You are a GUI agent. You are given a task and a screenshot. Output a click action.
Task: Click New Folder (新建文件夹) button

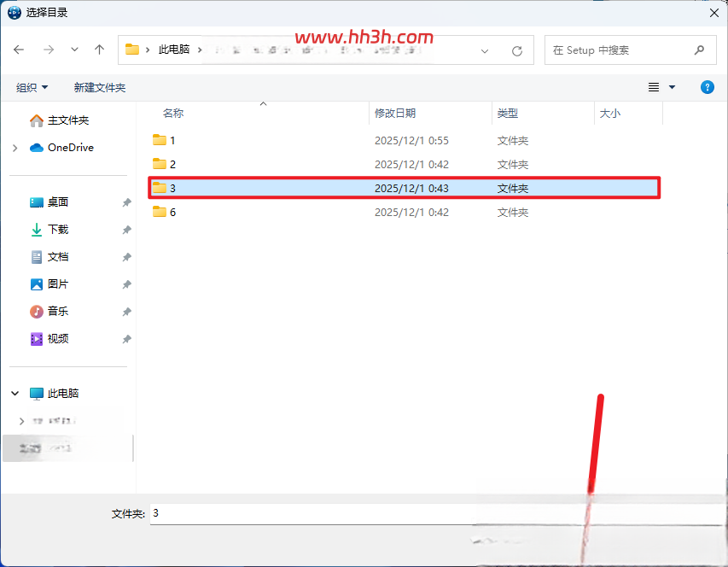coord(99,87)
